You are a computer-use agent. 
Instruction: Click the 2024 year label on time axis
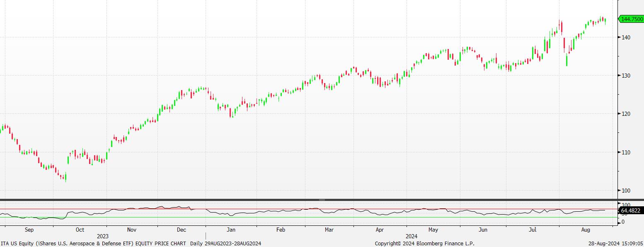[x=412, y=236]
